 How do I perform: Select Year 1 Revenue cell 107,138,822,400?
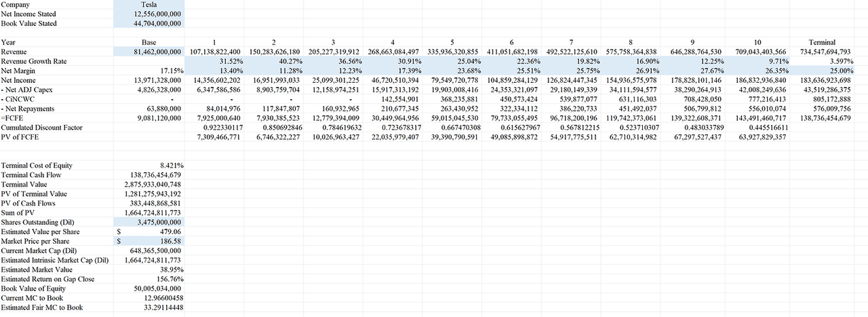pyautogui.click(x=214, y=52)
